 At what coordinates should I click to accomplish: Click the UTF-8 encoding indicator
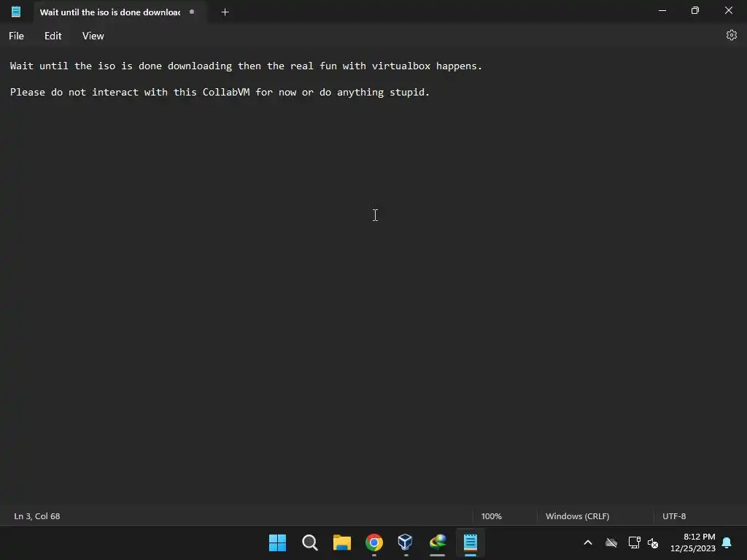(x=674, y=516)
